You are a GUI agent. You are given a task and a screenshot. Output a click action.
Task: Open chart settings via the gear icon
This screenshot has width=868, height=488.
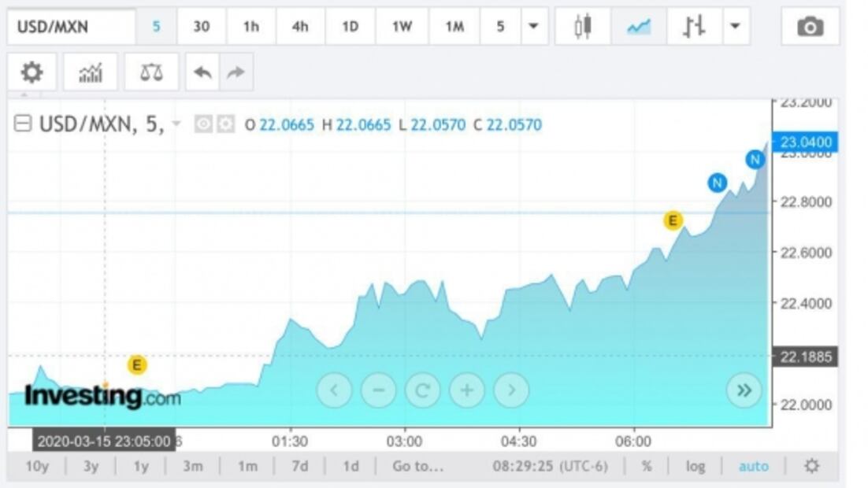pos(32,72)
